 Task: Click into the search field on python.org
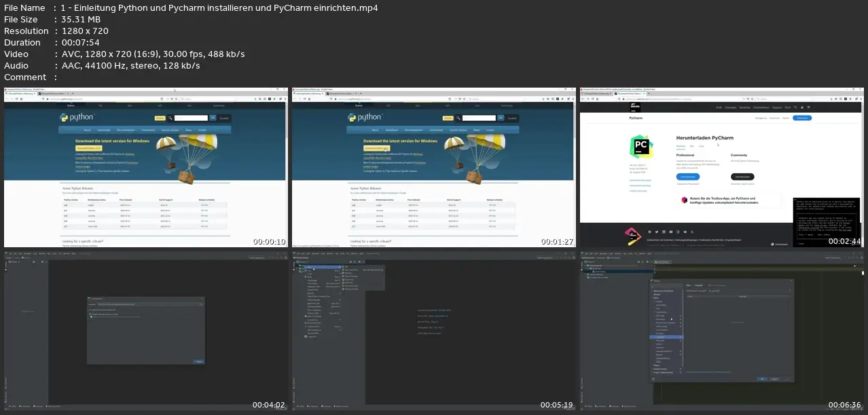coord(191,118)
